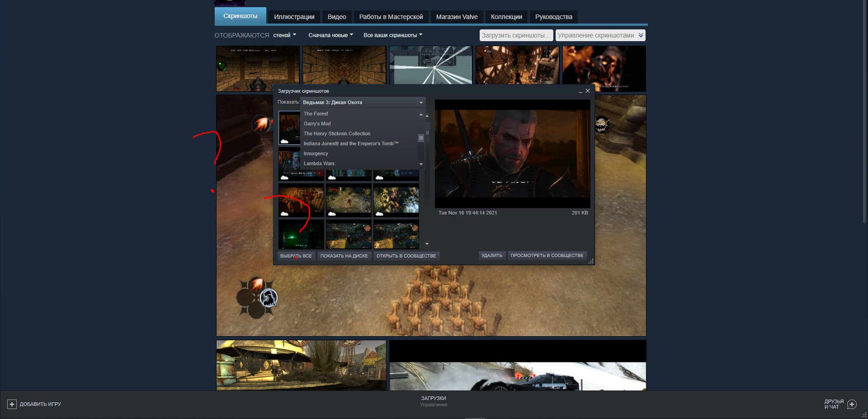This screenshot has width=868, height=419.
Task: Open the police car screenshot thumbnail
Action: tap(518, 366)
